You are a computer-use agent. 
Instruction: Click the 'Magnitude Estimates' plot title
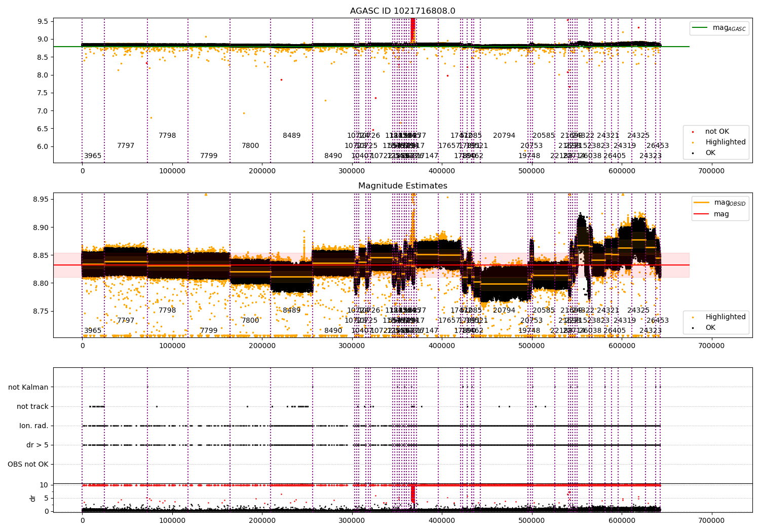coord(403,186)
